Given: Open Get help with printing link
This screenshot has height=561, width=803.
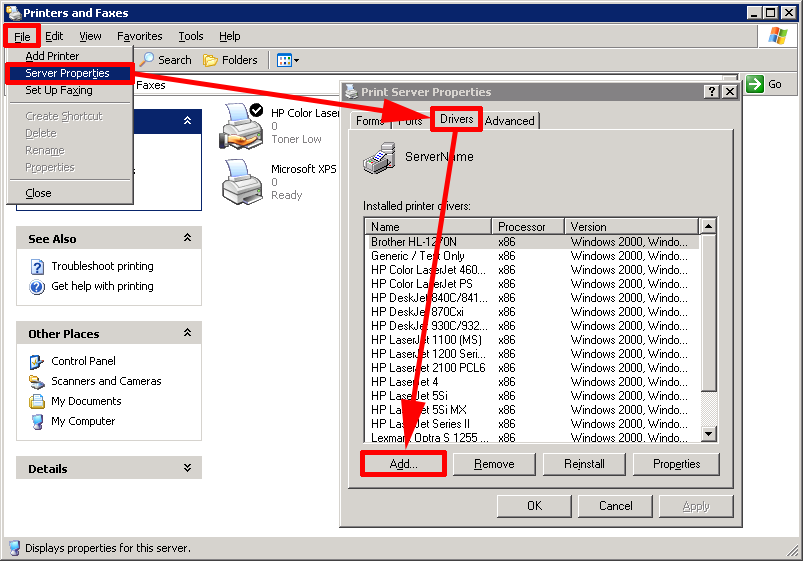Looking at the screenshot, I should (102, 286).
